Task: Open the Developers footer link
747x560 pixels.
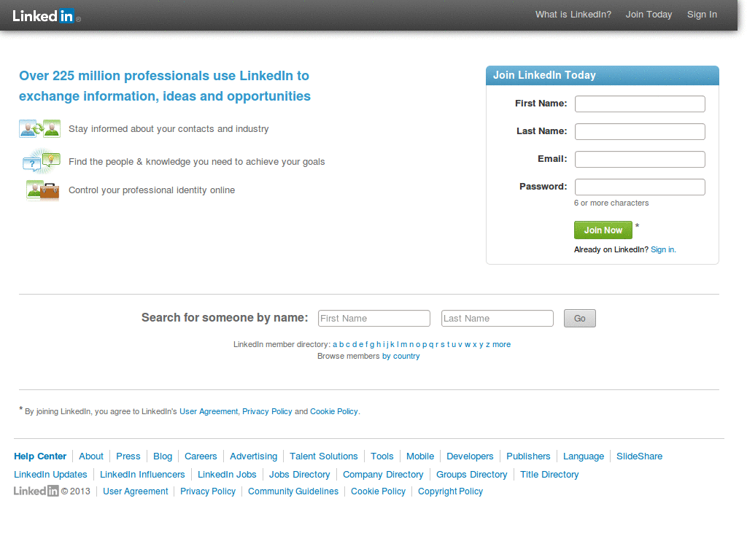Action: [x=470, y=456]
